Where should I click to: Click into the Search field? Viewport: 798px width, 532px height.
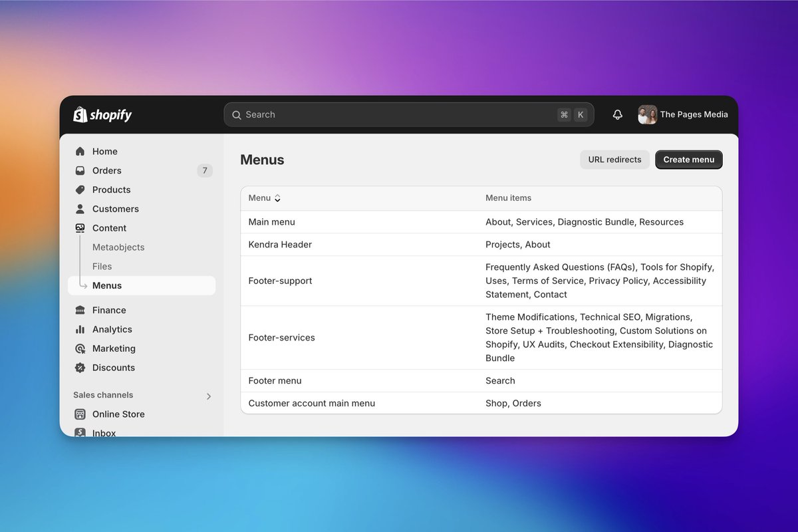tap(409, 114)
